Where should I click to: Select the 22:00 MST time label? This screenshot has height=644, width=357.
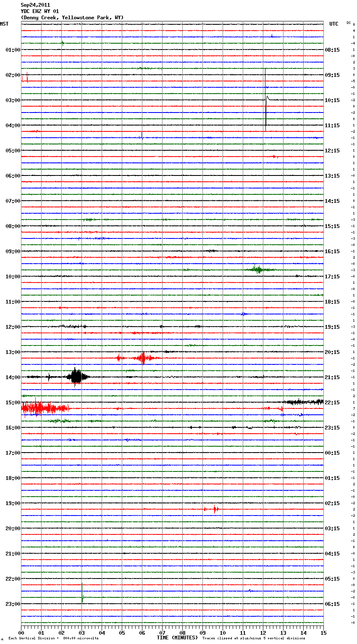(13, 579)
